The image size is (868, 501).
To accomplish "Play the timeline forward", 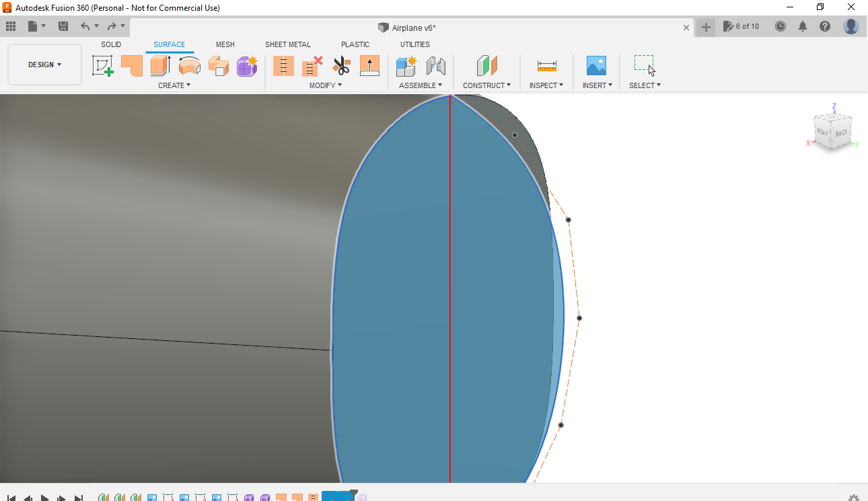I will tap(44, 498).
